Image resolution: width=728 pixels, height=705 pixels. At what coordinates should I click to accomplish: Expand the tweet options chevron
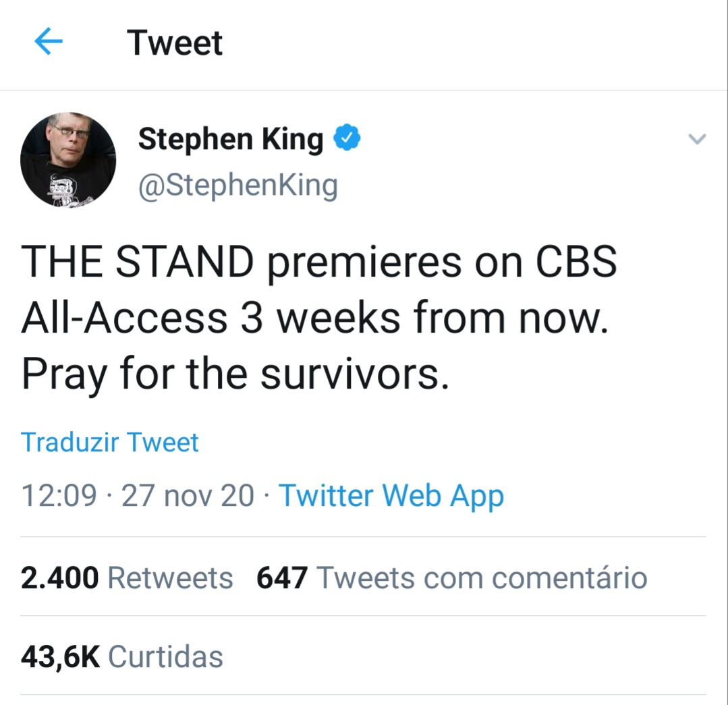[x=696, y=140]
